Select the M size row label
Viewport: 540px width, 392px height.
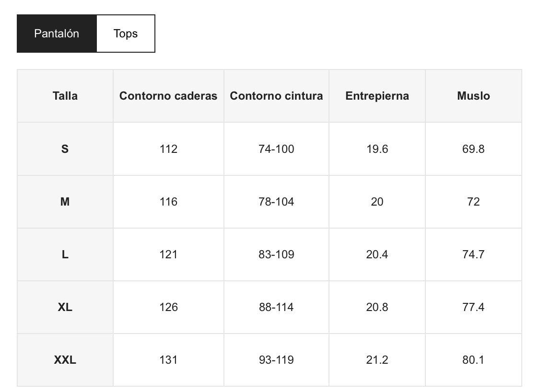coord(65,202)
